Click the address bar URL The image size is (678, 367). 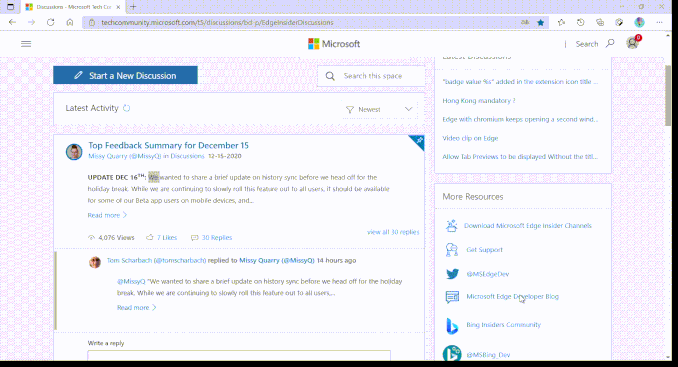pyautogui.click(x=217, y=22)
